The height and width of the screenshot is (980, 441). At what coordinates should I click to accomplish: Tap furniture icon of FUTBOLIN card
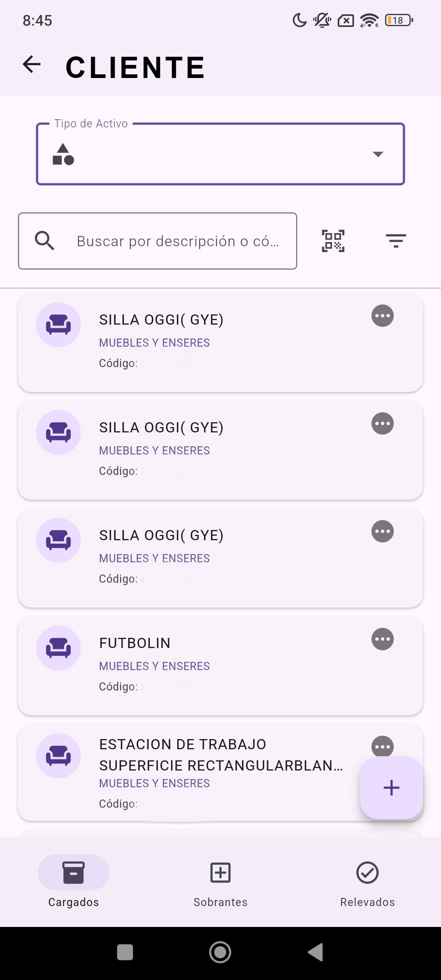point(58,648)
